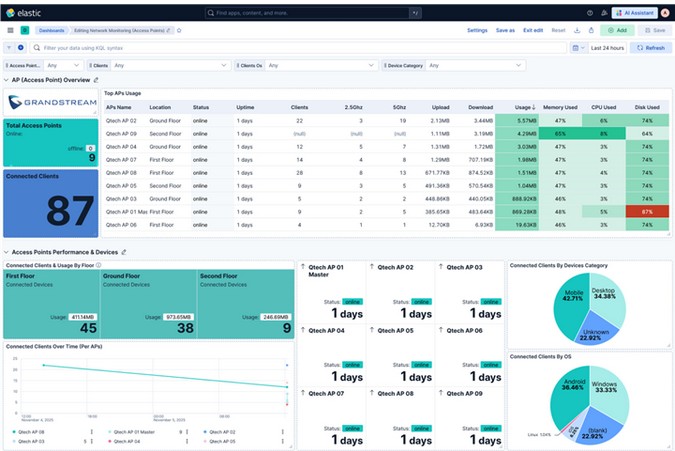
Task: Sort table by APs Name column header
Action: (x=118, y=107)
